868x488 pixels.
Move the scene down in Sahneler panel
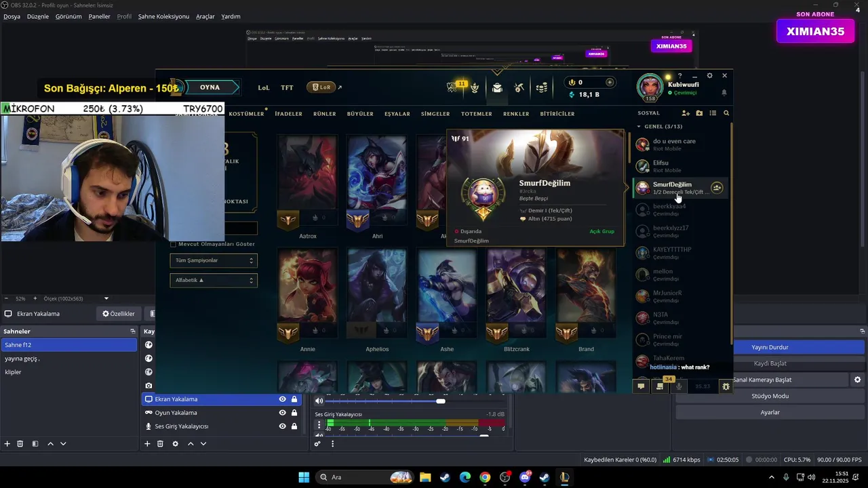click(63, 444)
